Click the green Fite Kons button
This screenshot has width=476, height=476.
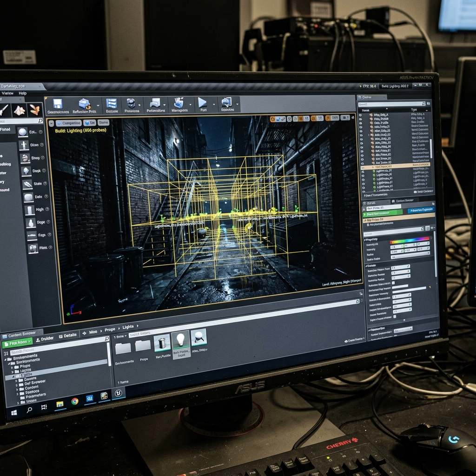click(17, 343)
